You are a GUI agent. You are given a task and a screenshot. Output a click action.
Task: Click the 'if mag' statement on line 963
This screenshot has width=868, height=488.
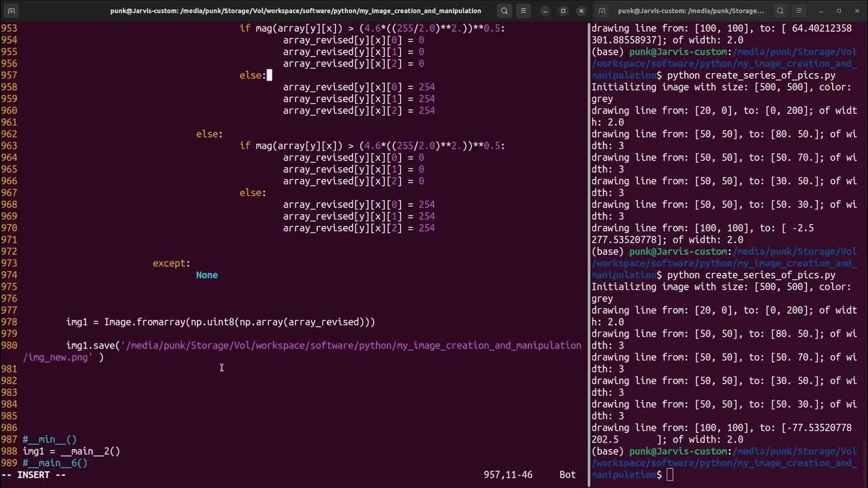point(372,146)
